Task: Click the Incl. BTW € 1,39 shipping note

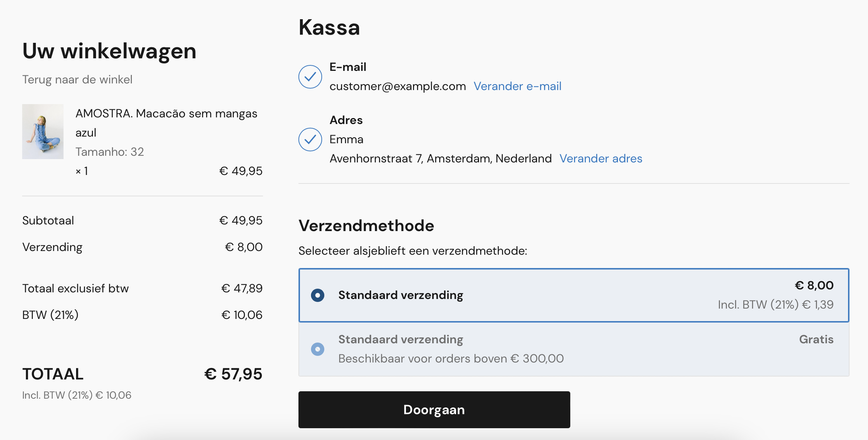Action: click(x=775, y=305)
